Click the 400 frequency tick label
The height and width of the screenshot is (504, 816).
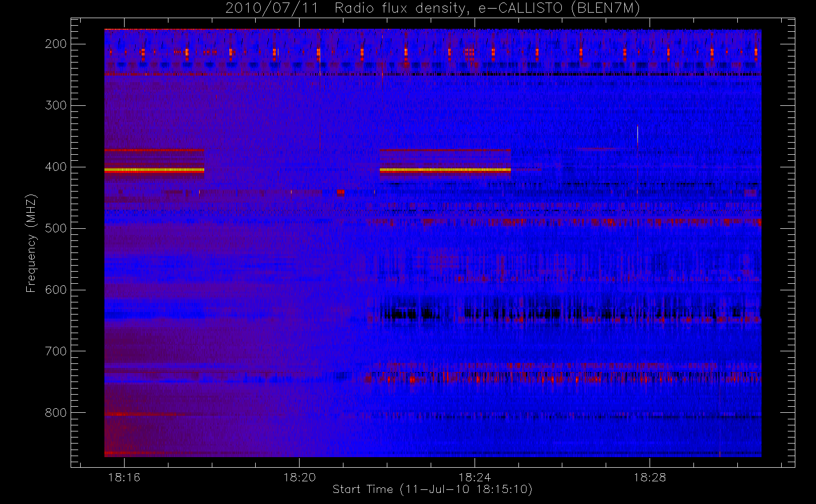56,167
